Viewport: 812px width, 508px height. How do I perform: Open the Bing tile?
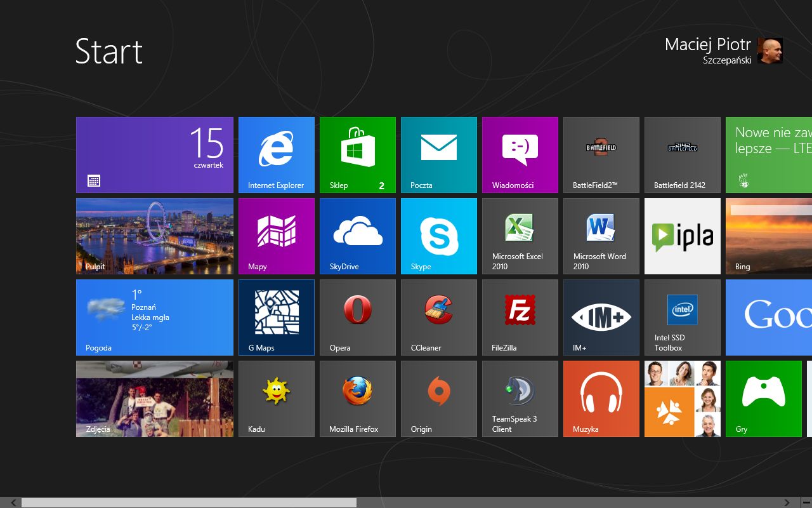click(769, 236)
